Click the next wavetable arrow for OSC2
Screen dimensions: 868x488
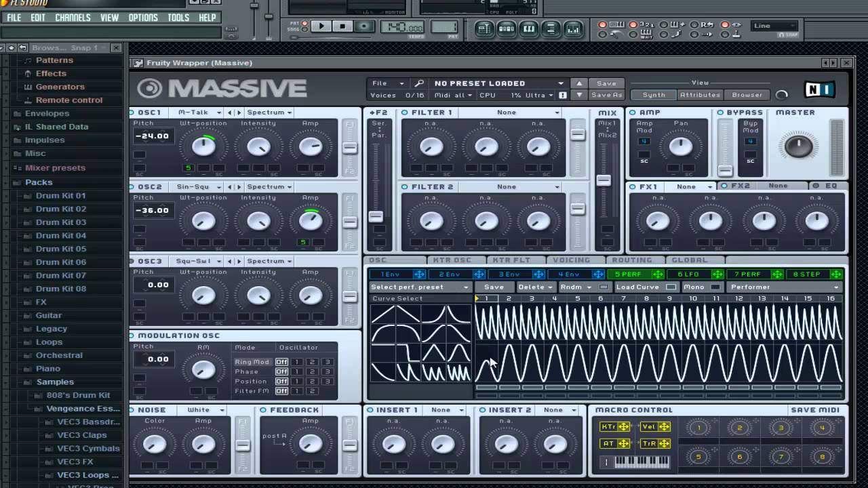pos(239,187)
